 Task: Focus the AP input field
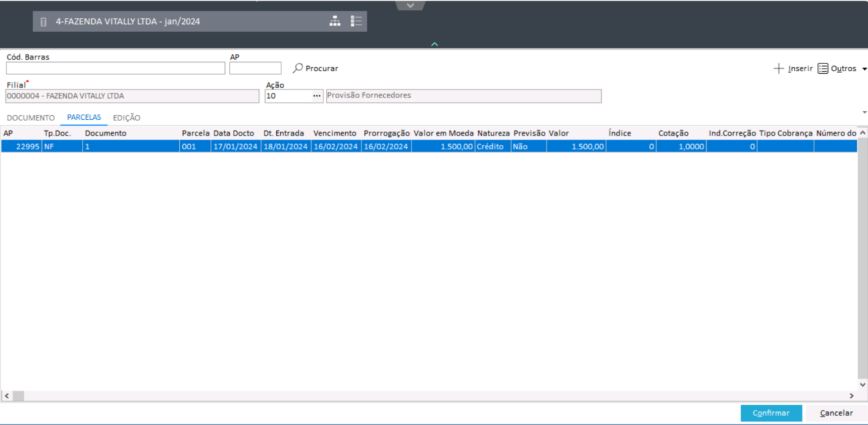coord(255,68)
